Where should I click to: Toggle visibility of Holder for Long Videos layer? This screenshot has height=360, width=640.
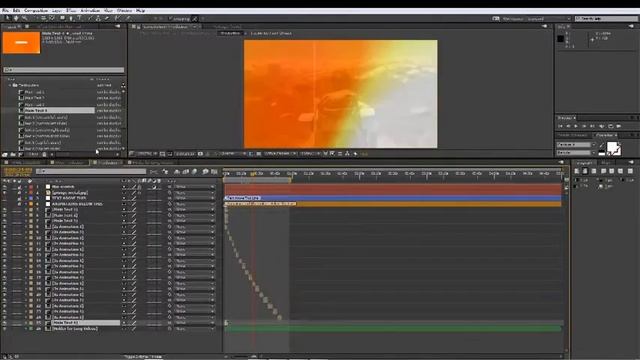(x=4, y=329)
